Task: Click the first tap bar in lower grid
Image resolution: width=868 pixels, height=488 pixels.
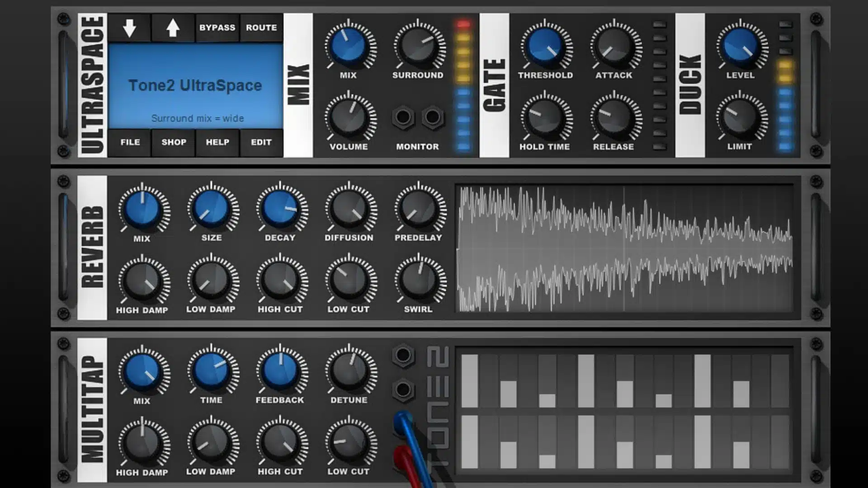Action: point(470,442)
